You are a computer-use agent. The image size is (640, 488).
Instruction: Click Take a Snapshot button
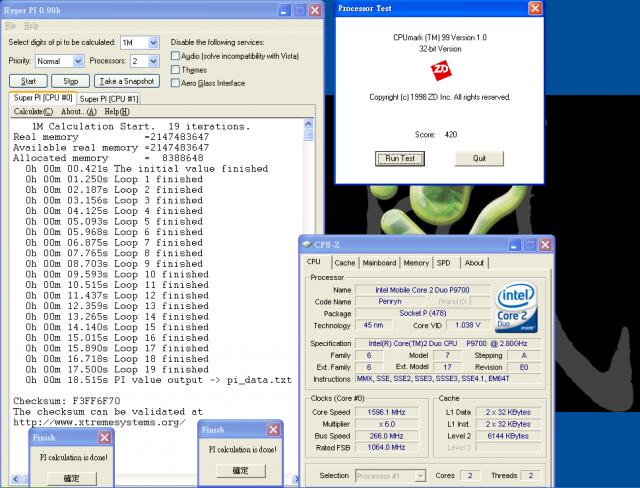click(x=127, y=81)
